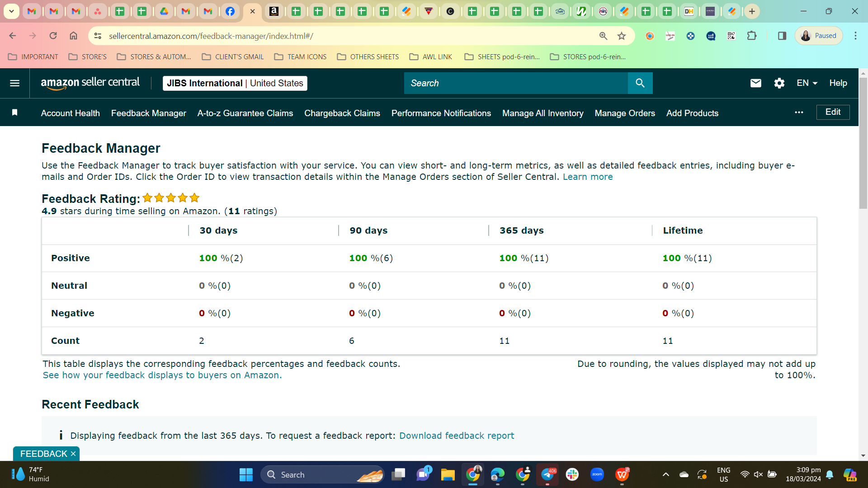The width and height of the screenshot is (868, 488).
Task: Open Seller Central settings gear
Action: coord(779,83)
